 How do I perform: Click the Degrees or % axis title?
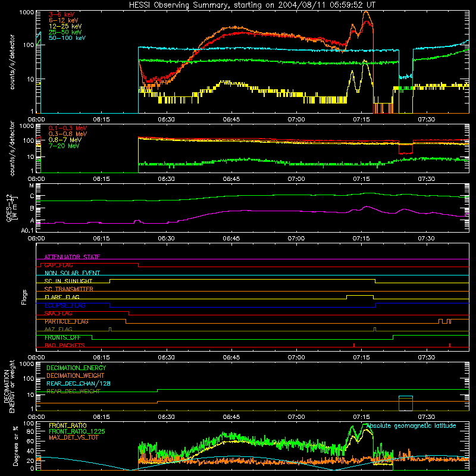[15, 446]
